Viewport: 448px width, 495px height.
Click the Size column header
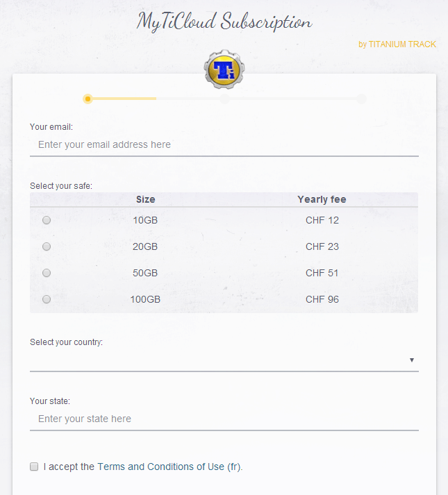(145, 199)
